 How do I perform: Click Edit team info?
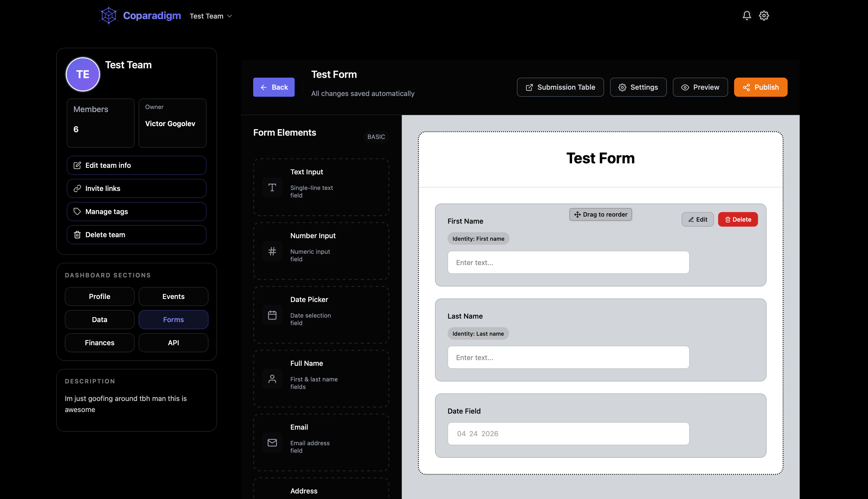pyautogui.click(x=136, y=165)
